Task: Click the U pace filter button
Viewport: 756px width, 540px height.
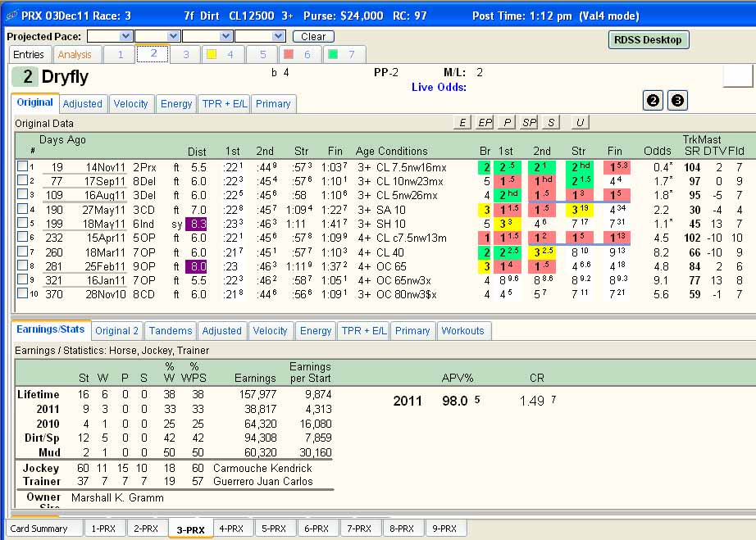Action: coord(580,122)
